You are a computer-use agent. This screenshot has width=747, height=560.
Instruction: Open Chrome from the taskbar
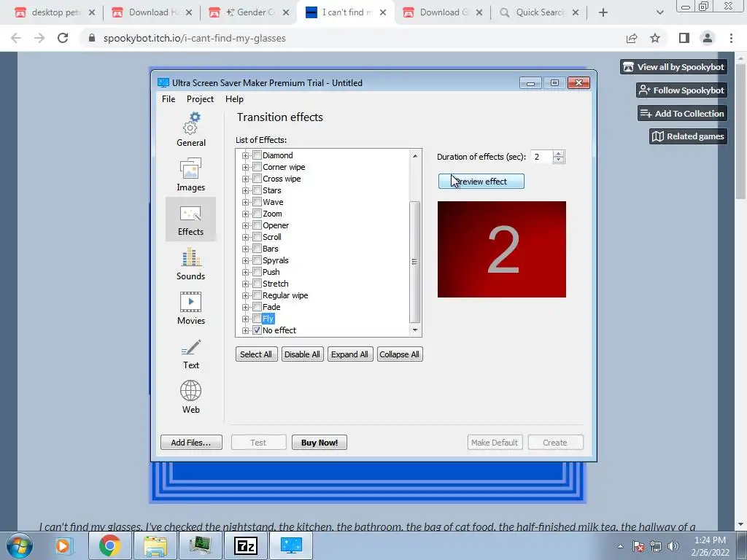(109, 545)
